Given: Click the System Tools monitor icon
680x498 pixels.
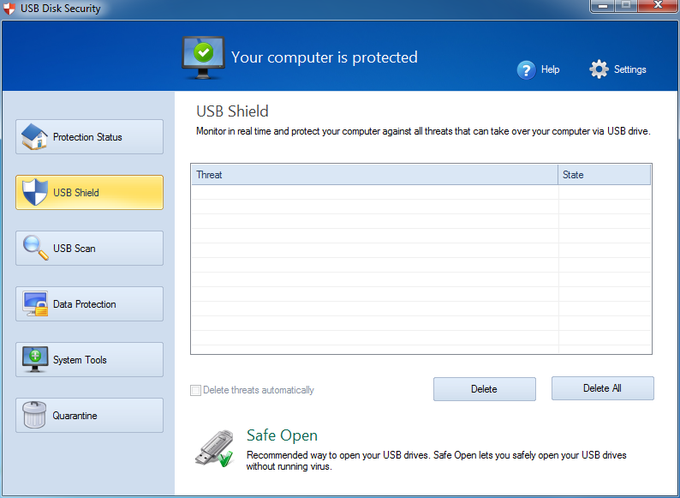Looking at the screenshot, I should click(x=35, y=359).
